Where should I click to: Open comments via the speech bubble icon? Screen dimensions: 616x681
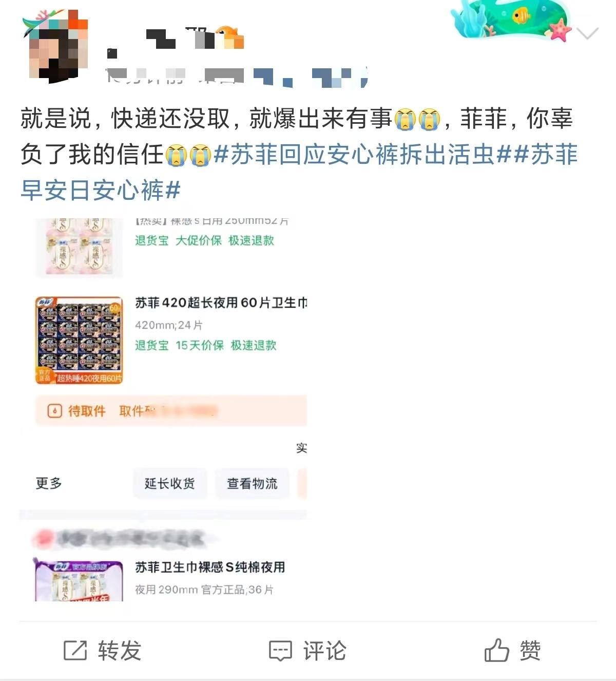[x=280, y=651]
